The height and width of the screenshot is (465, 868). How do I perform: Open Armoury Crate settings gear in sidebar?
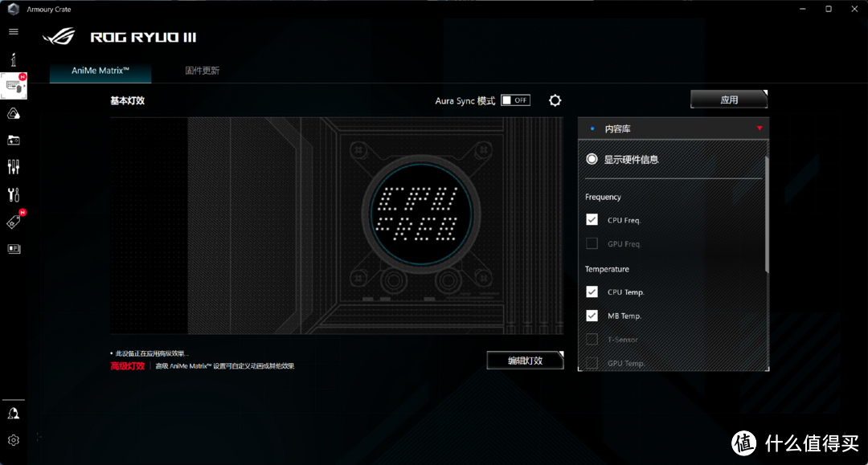coord(14,440)
